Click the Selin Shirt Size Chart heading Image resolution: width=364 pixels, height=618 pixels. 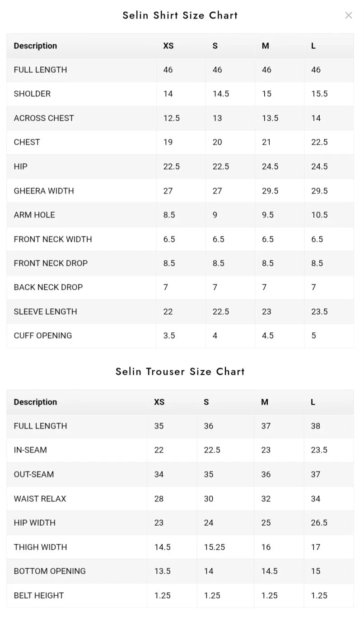(x=180, y=15)
